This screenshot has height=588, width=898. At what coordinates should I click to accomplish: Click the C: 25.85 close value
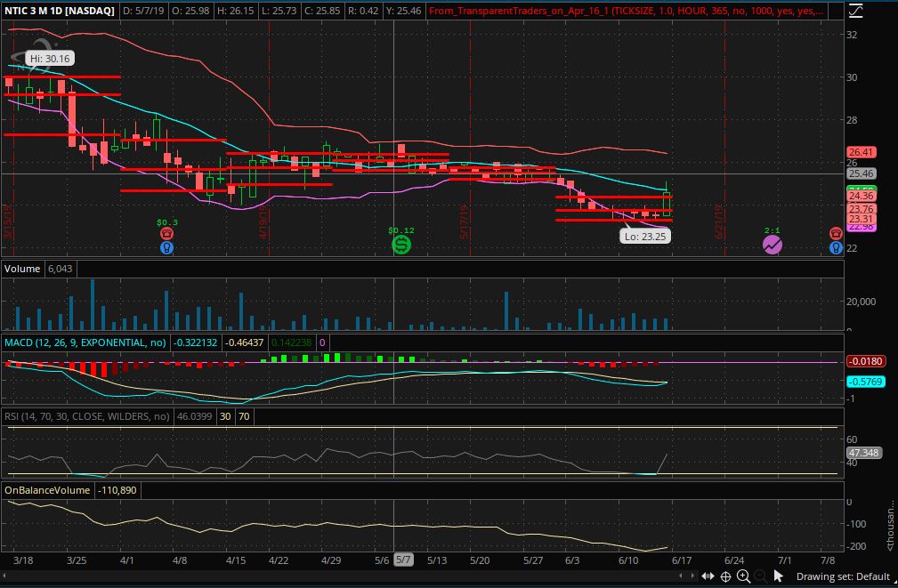[x=323, y=11]
